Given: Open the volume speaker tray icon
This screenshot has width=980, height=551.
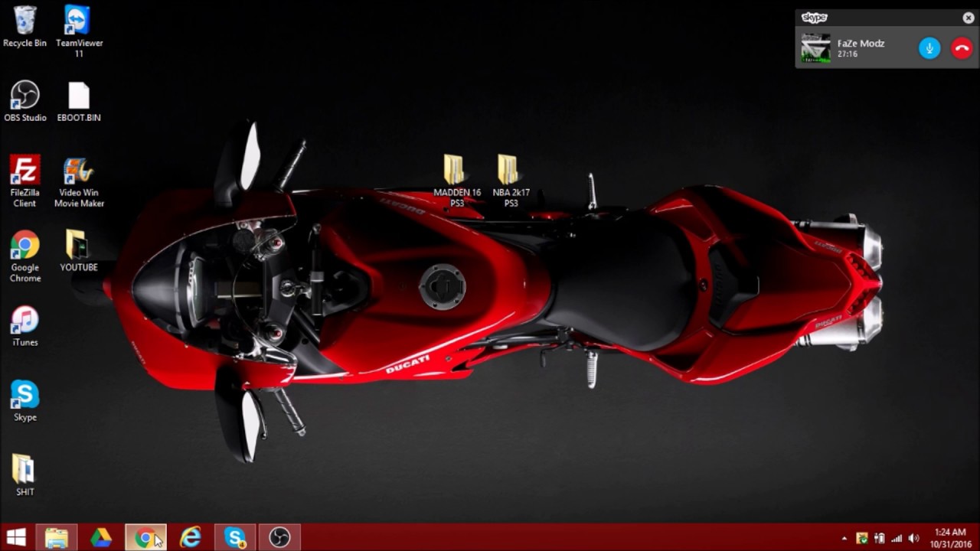Looking at the screenshot, I should [913, 539].
